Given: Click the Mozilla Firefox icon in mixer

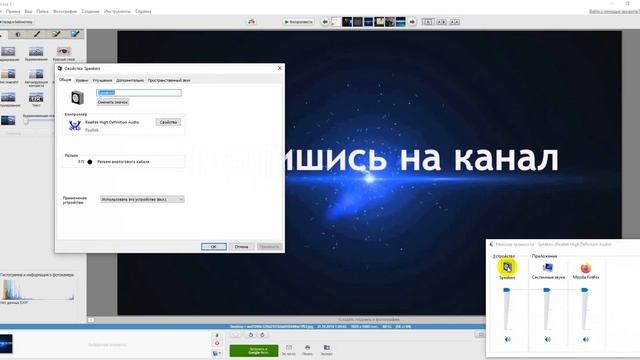Looking at the screenshot, I should 586,268.
